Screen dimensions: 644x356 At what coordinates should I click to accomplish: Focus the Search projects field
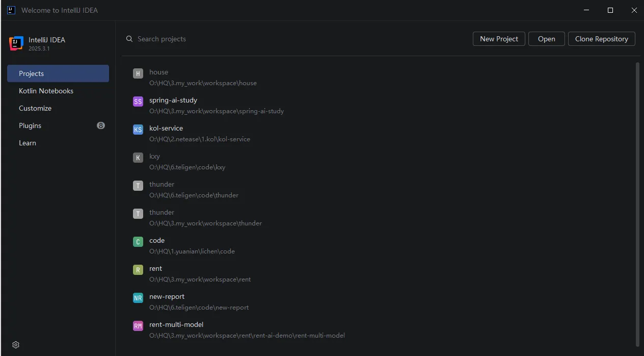pyautogui.click(x=255, y=39)
